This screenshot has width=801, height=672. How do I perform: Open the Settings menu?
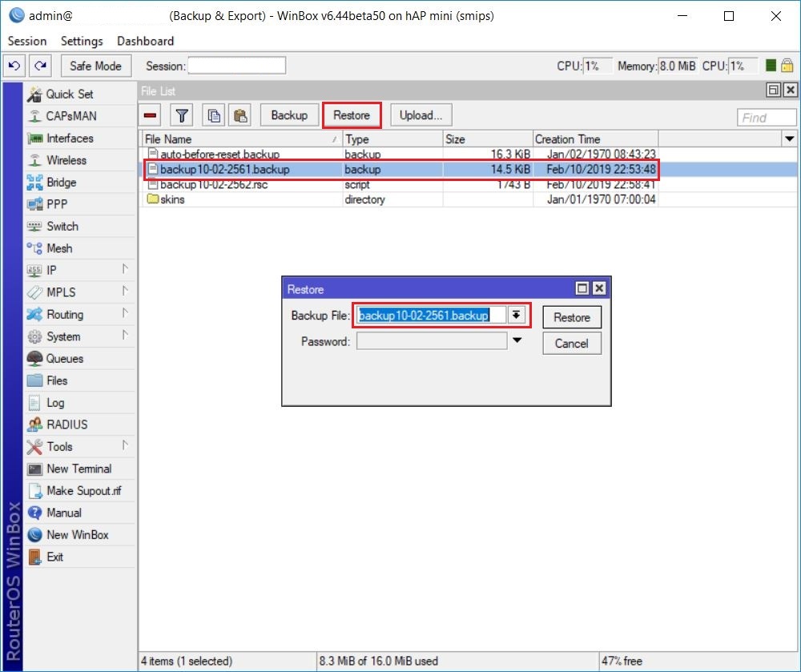coord(81,41)
